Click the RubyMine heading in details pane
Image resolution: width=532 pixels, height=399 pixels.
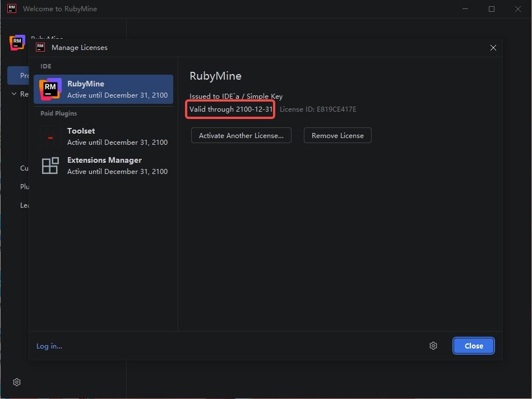pyautogui.click(x=215, y=76)
